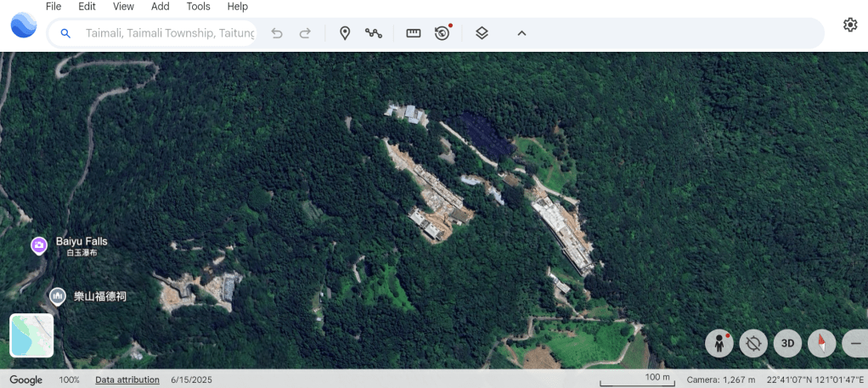Open the File menu
Screen dimensions: 868x388
[54, 7]
